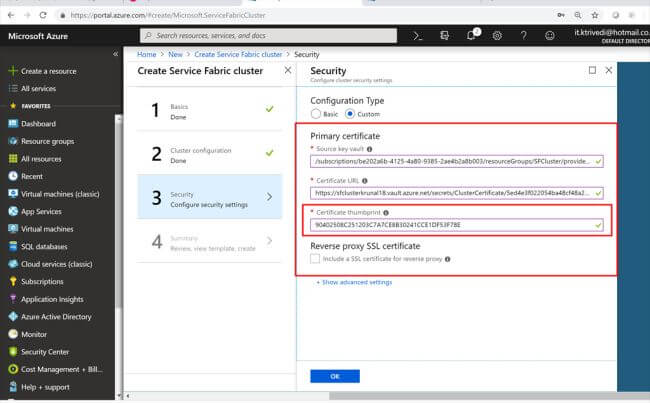Click the Azure Active Directory icon
650x403 pixels.
[13, 316]
